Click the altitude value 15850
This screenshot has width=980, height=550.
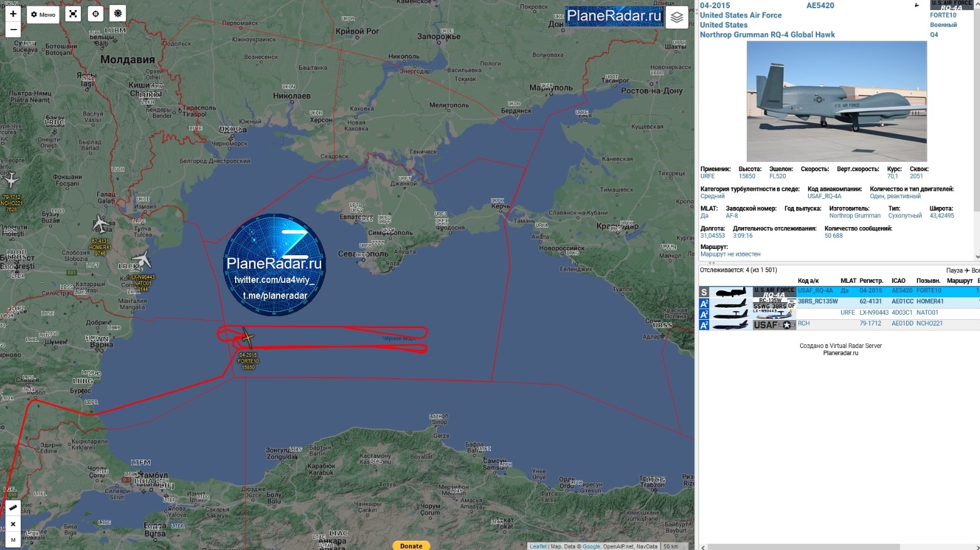[x=747, y=176]
